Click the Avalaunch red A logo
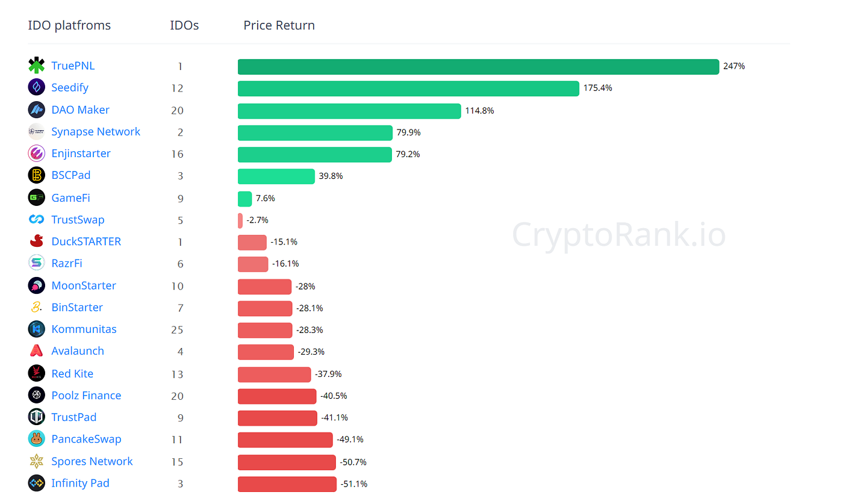The width and height of the screenshot is (843, 504). tap(37, 351)
